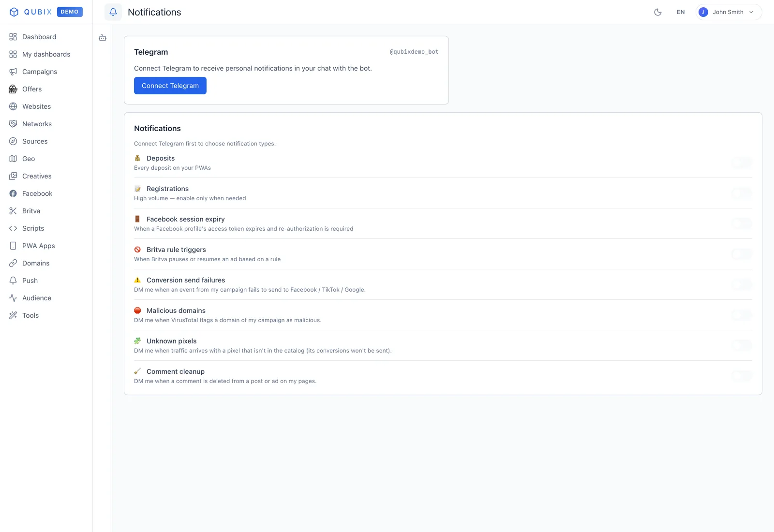Click the bot icon in secondary sidebar
Viewport: 774px width, 532px height.
[x=103, y=38]
